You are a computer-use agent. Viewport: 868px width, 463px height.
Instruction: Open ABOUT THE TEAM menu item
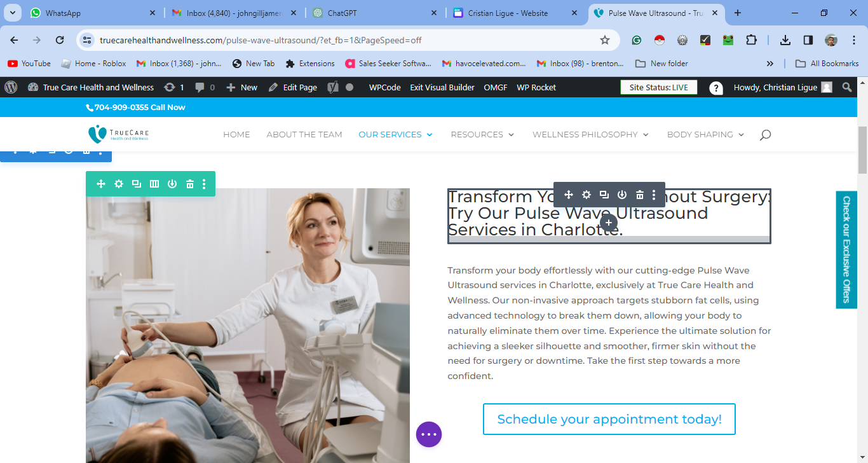click(x=304, y=135)
